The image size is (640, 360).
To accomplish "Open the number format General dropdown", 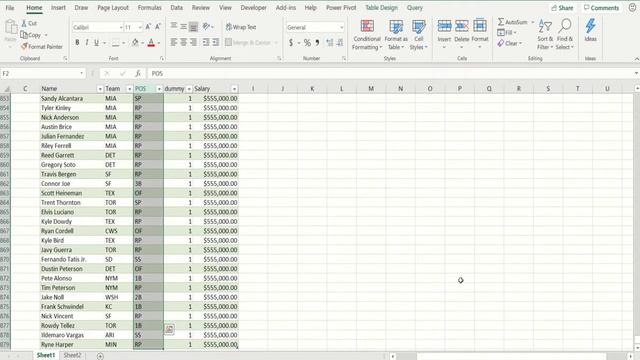I will [342, 27].
